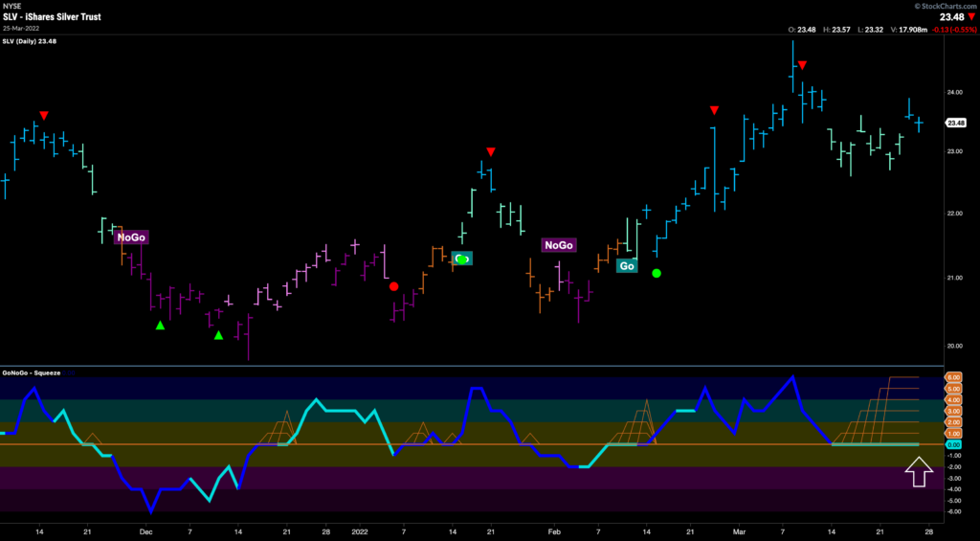
Task: Click the Dec label on the date axis
Action: [145, 531]
